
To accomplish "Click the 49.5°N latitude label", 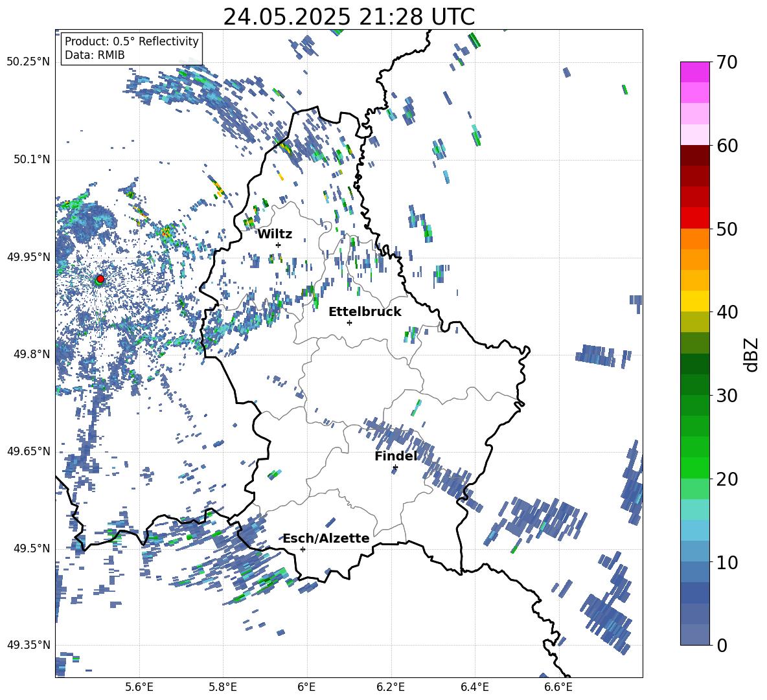I will pos(31,548).
